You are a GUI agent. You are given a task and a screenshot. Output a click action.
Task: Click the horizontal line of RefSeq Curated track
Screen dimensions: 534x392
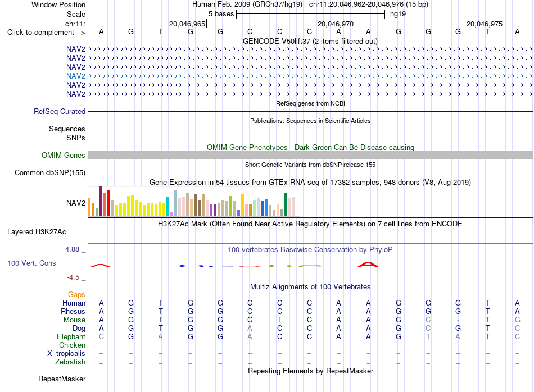(310, 111)
